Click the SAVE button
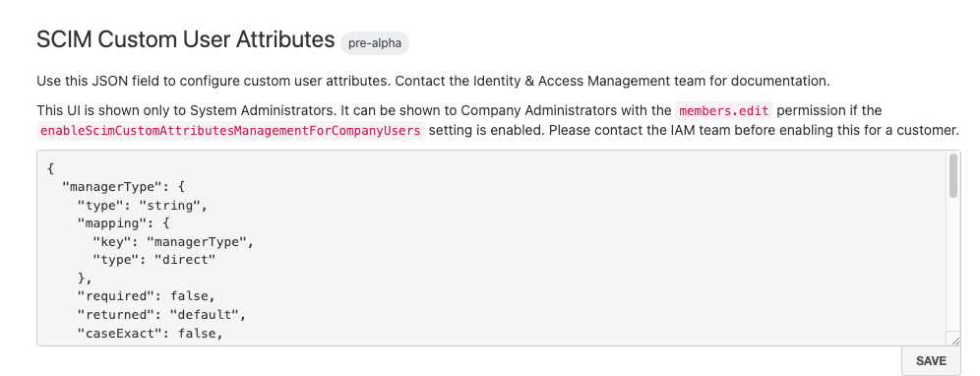 click(931, 361)
